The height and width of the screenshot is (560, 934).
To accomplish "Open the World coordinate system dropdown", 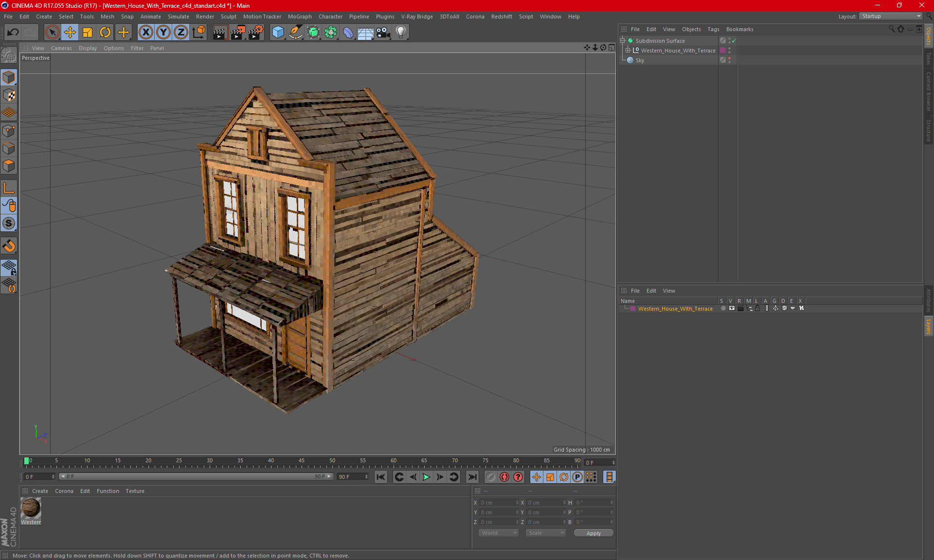I will point(499,533).
